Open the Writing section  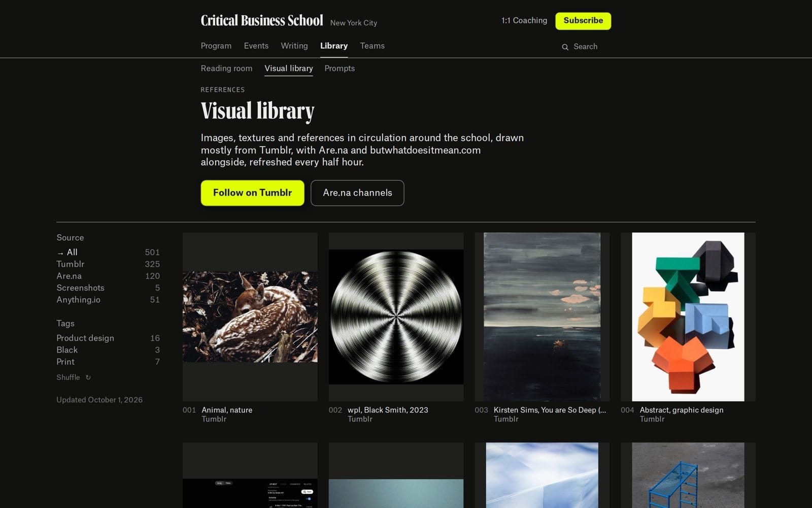coord(294,46)
